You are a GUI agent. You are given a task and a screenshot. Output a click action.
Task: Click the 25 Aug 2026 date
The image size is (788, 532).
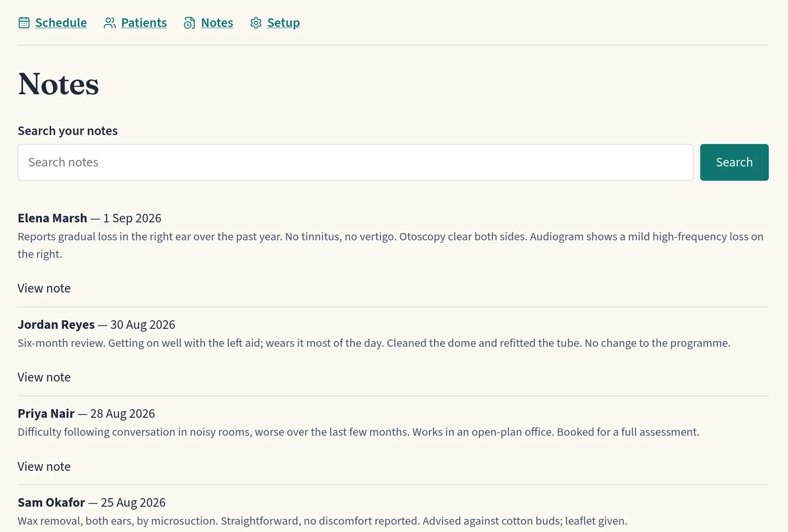(x=133, y=502)
